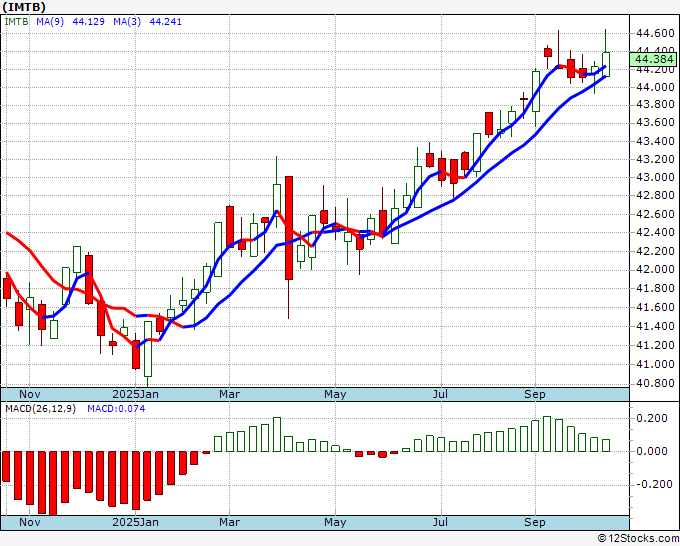The image size is (680, 546).
Task: Open the 12Stocks.com copyright link
Action: click(638, 539)
